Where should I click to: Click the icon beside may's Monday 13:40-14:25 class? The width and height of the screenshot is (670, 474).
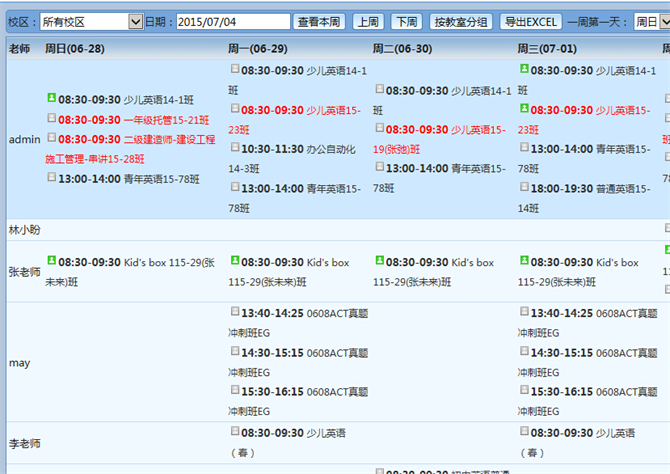pos(235,312)
